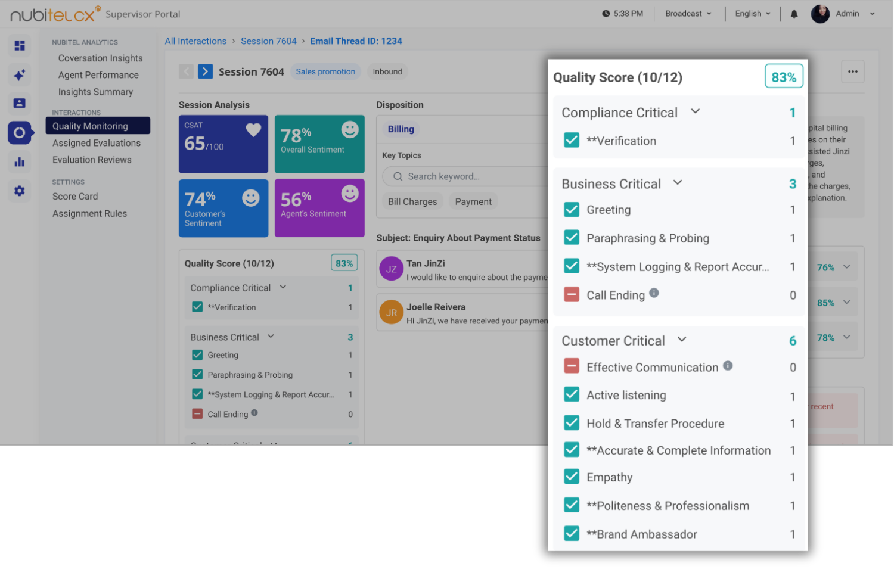Screen dimensions: 894x588
Task: Open the Broadcast dropdown
Action: pos(688,14)
